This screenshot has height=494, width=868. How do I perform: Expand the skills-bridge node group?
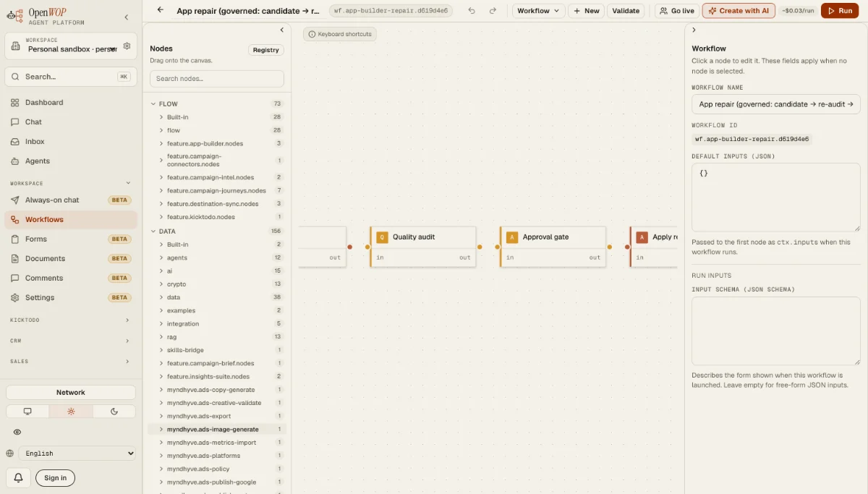[x=217, y=350]
